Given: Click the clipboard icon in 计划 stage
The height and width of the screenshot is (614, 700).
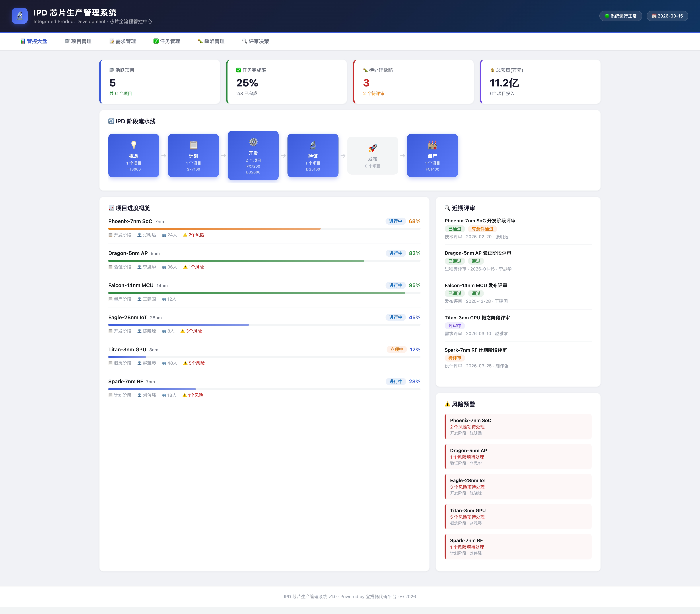Looking at the screenshot, I should (193, 145).
